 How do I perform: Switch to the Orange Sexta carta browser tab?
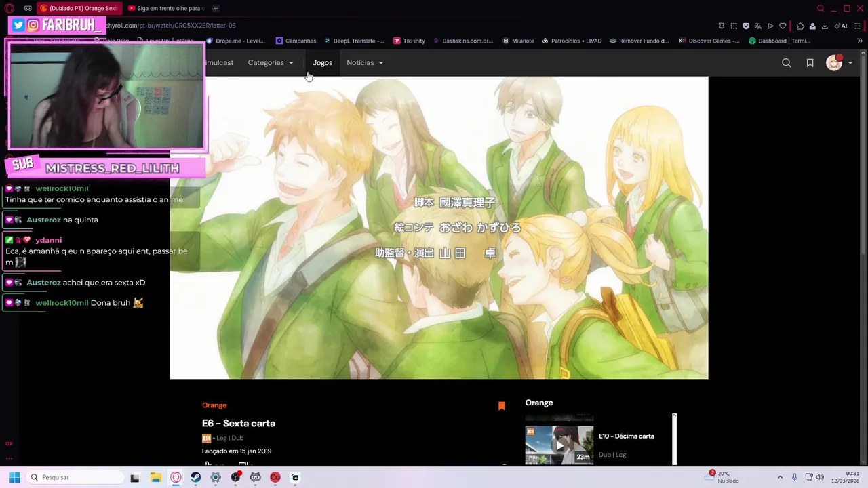pyautogui.click(x=78, y=8)
